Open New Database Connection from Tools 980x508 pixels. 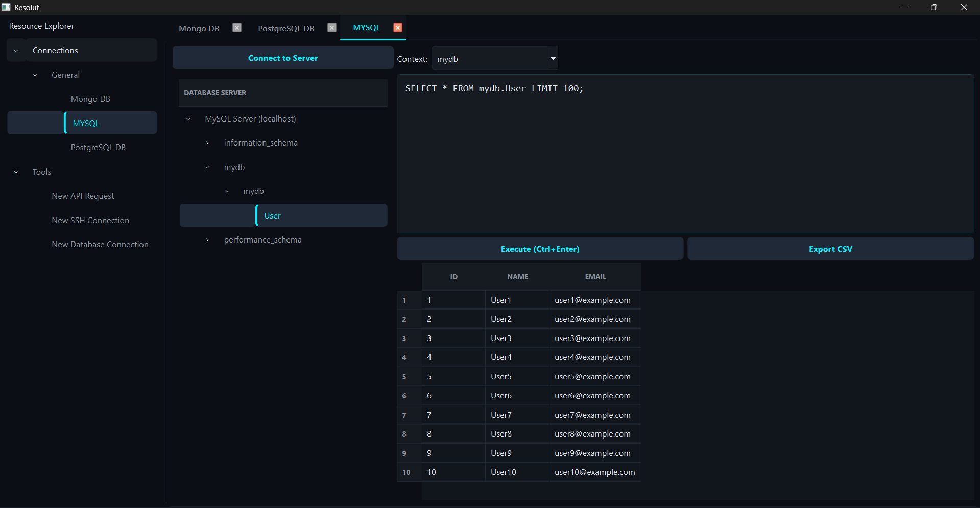point(100,244)
